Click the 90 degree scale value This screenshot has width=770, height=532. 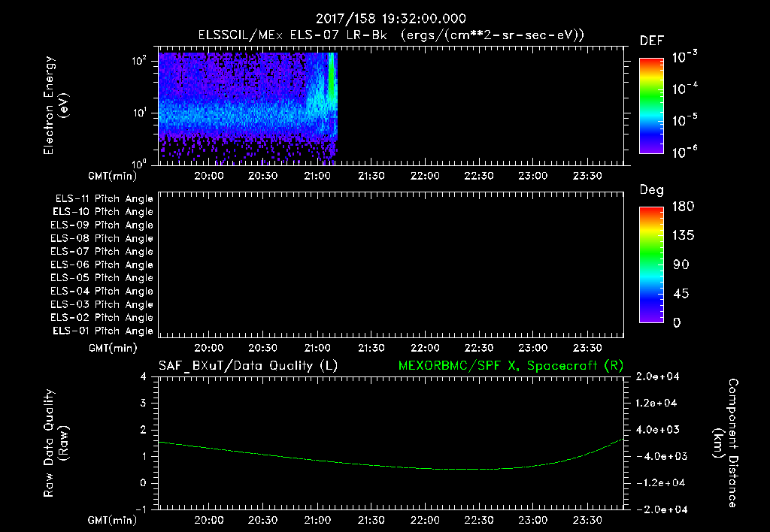click(681, 265)
